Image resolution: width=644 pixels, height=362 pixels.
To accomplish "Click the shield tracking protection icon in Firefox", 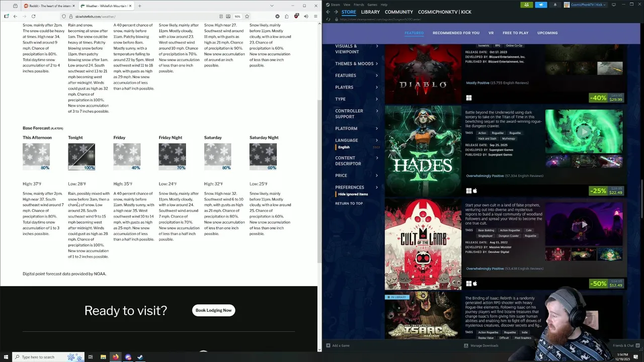I will [x=63, y=16].
